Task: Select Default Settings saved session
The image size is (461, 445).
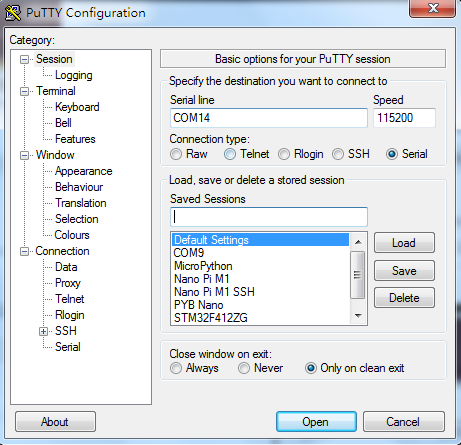Action: coord(260,240)
